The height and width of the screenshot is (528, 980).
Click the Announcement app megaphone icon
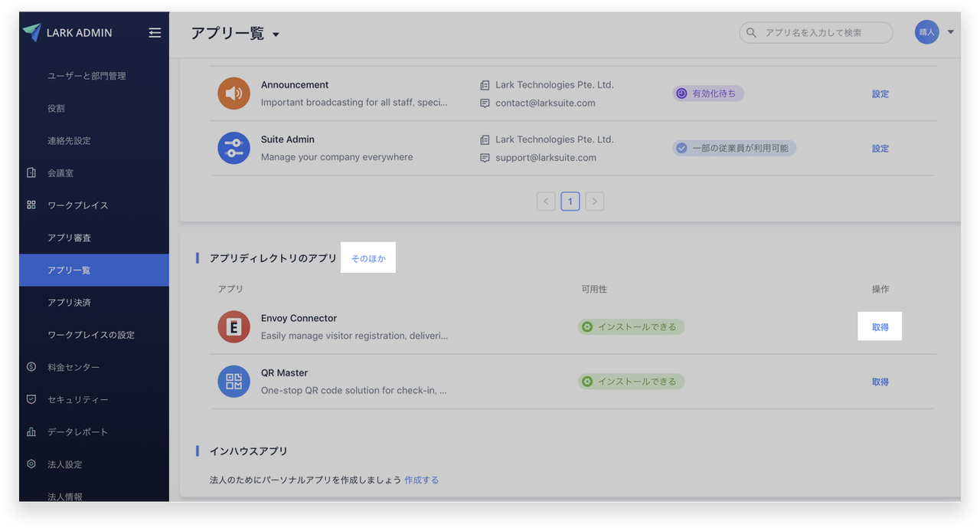coord(234,93)
